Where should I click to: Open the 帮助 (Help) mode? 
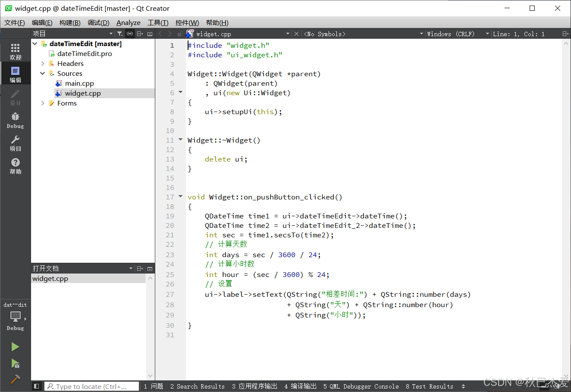[15, 165]
